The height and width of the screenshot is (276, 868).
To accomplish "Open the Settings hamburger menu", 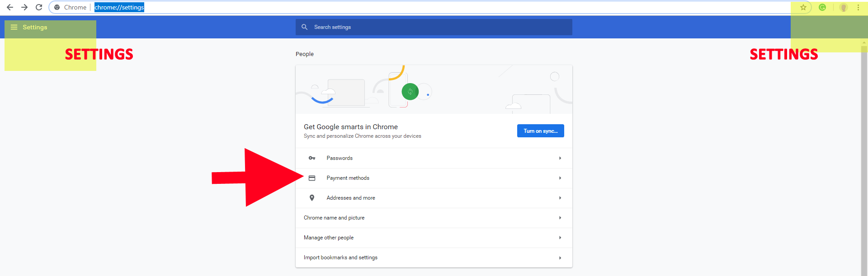I will [x=14, y=27].
